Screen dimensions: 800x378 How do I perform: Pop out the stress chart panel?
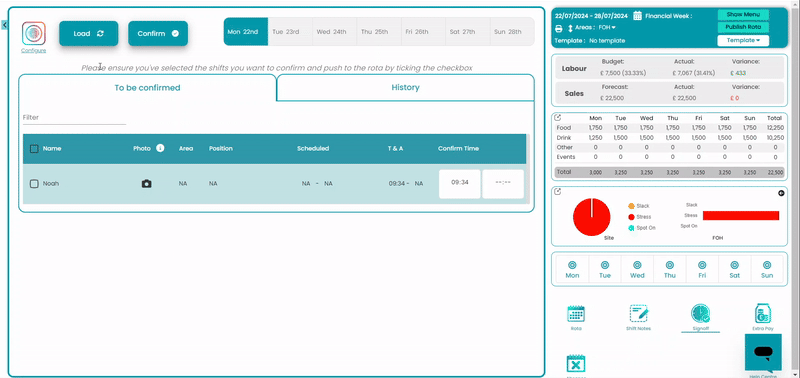click(x=558, y=192)
